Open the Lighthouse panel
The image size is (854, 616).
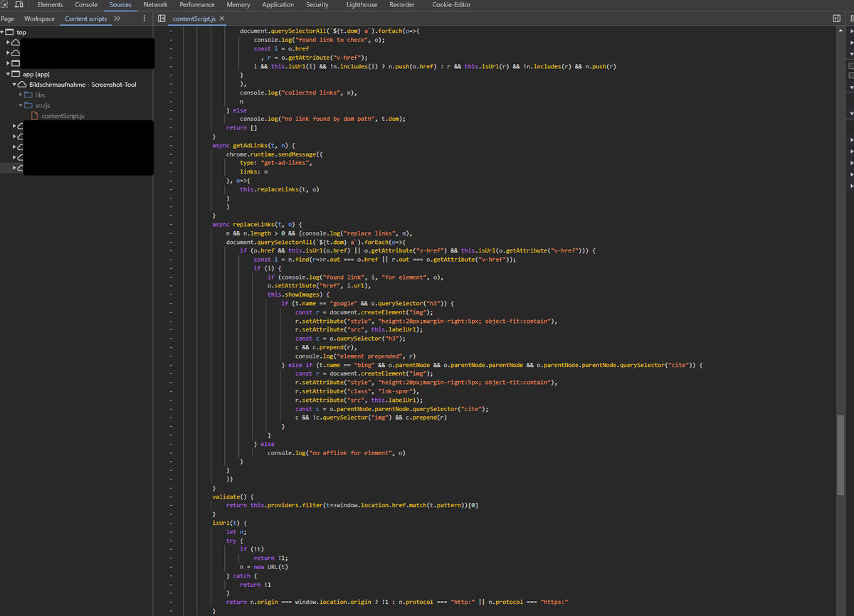point(362,5)
